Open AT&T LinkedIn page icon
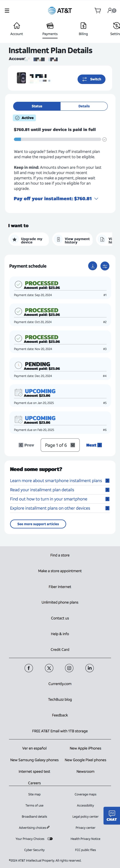This screenshot has width=120, height=868. pos(90,668)
